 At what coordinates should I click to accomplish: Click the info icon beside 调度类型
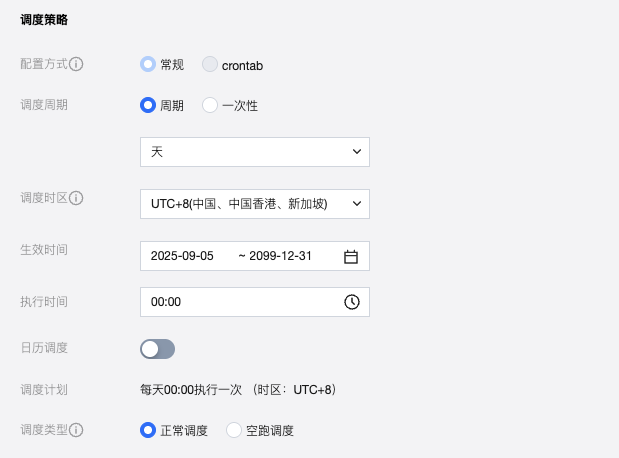coord(77,430)
